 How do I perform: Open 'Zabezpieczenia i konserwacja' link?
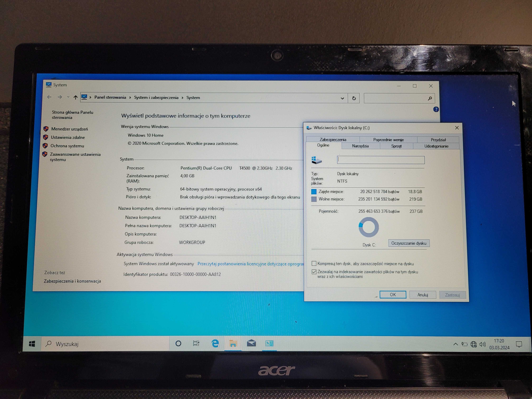pos(72,281)
